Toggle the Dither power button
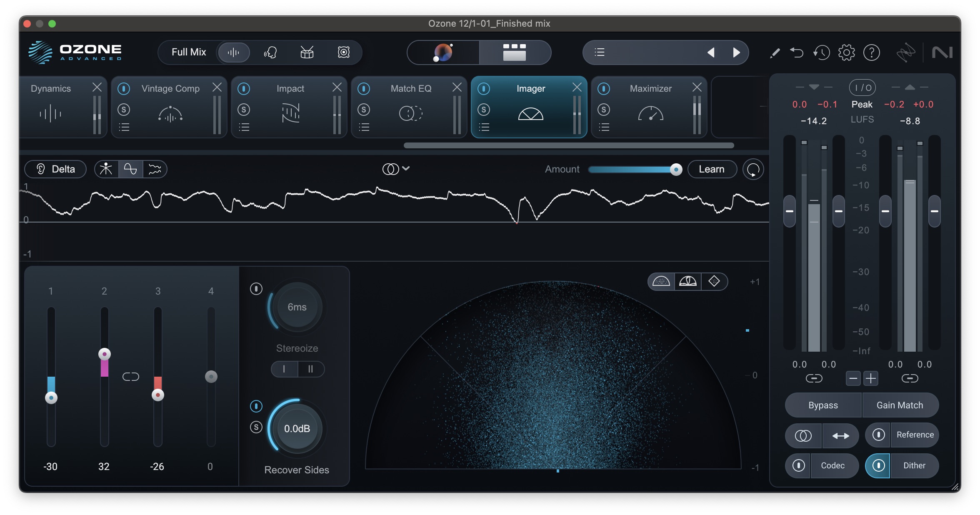Screen dimensions: 980x515 pos(878,465)
